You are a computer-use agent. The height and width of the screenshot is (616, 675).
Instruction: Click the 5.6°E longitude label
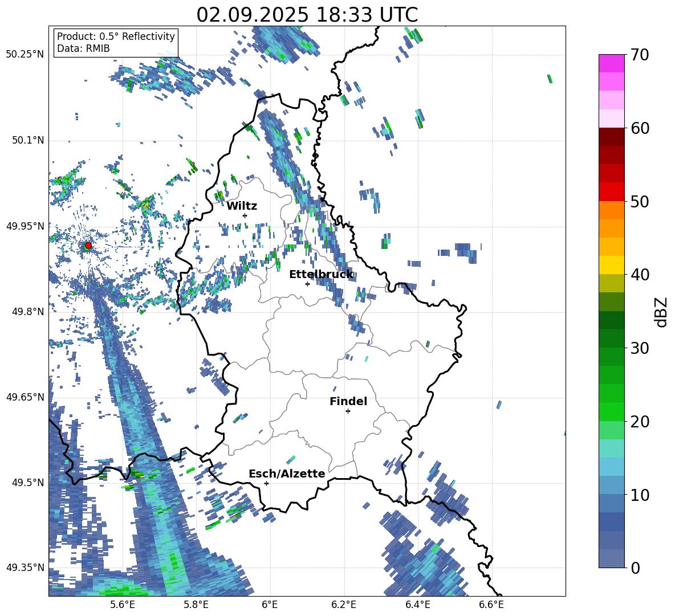122,605
